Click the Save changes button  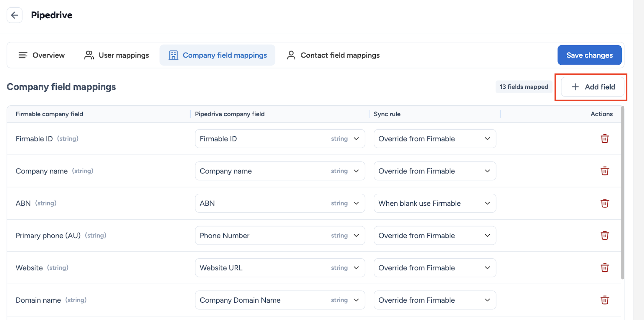pyautogui.click(x=589, y=55)
